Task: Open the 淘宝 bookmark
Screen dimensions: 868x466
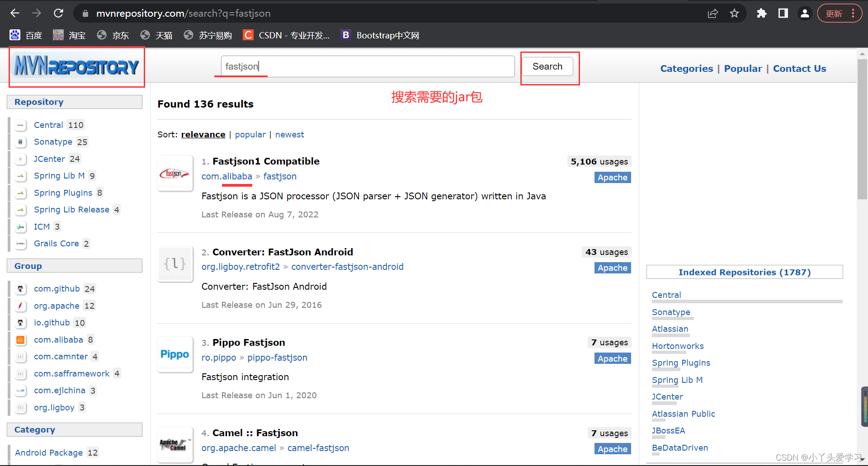Action: coord(69,35)
